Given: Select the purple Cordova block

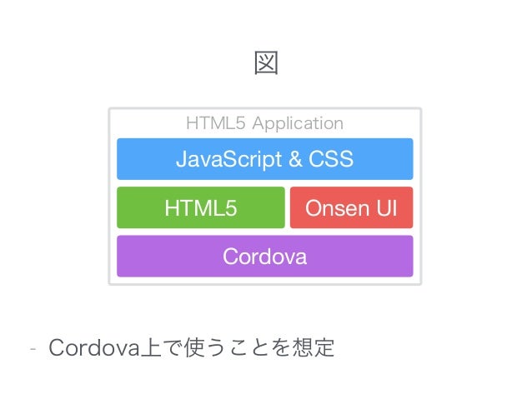Looking at the screenshot, I should 265,257.
